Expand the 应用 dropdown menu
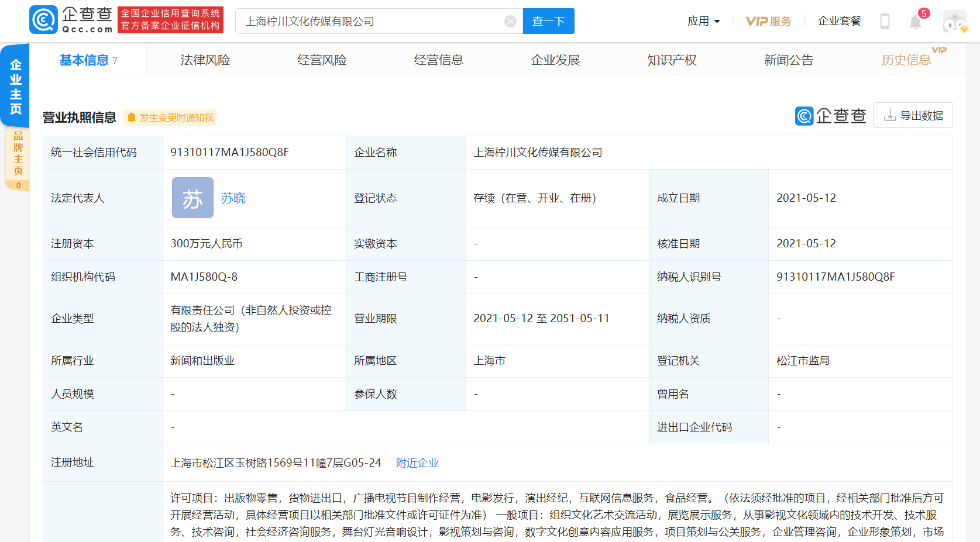The image size is (980, 542). click(703, 22)
